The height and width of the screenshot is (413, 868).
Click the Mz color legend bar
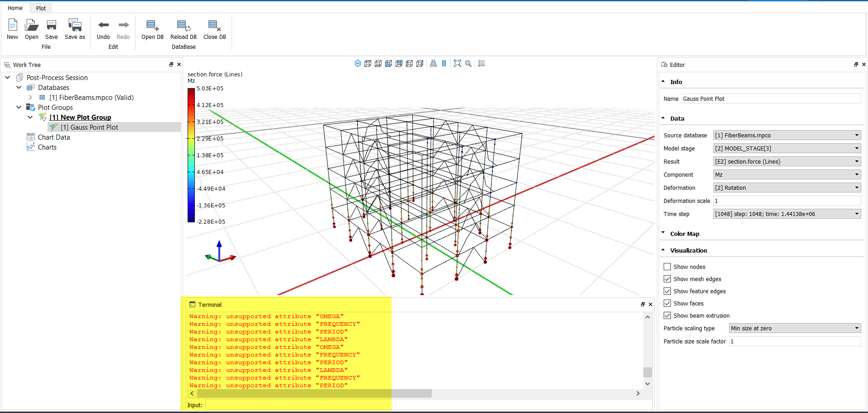pyautogui.click(x=191, y=155)
